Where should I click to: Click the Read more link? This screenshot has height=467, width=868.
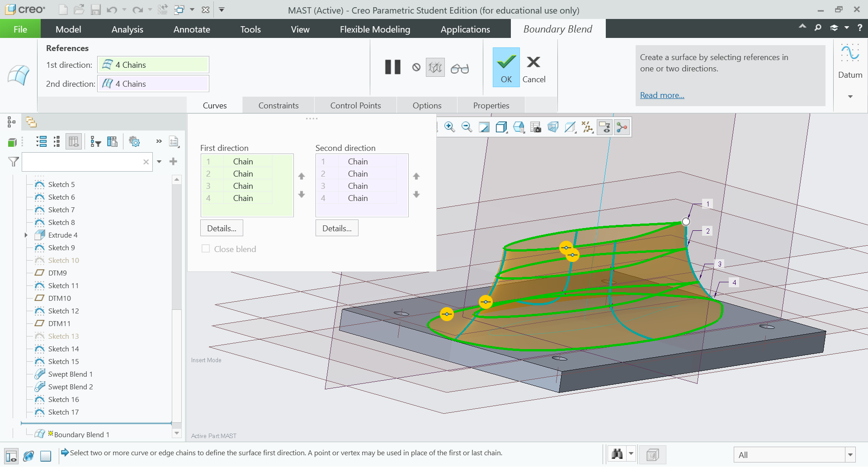[661, 95]
